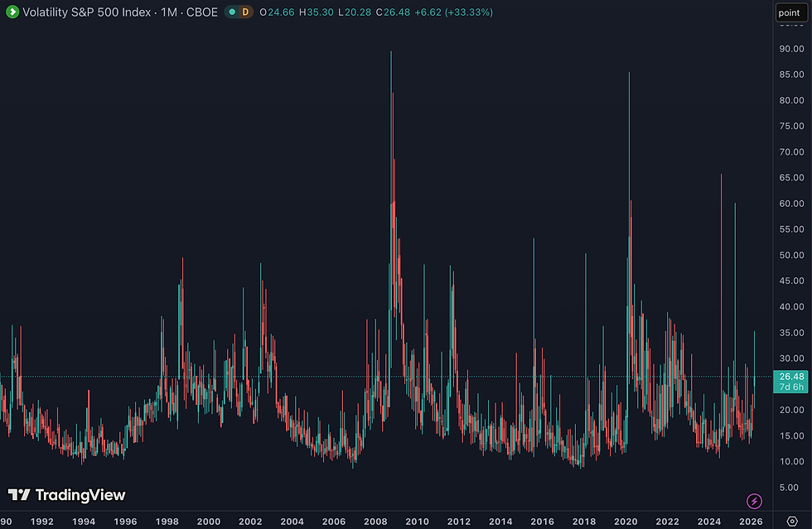
Task: Open chart settings gear on time axis
Action: (792, 521)
